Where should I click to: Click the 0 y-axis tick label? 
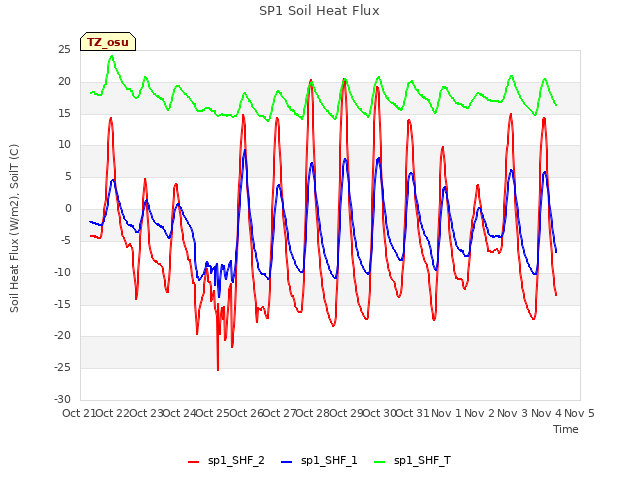click(x=68, y=209)
